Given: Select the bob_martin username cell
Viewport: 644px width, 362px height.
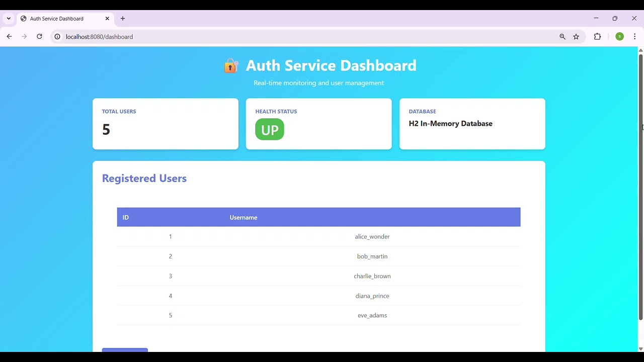Looking at the screenshot, I should point(372,256).
